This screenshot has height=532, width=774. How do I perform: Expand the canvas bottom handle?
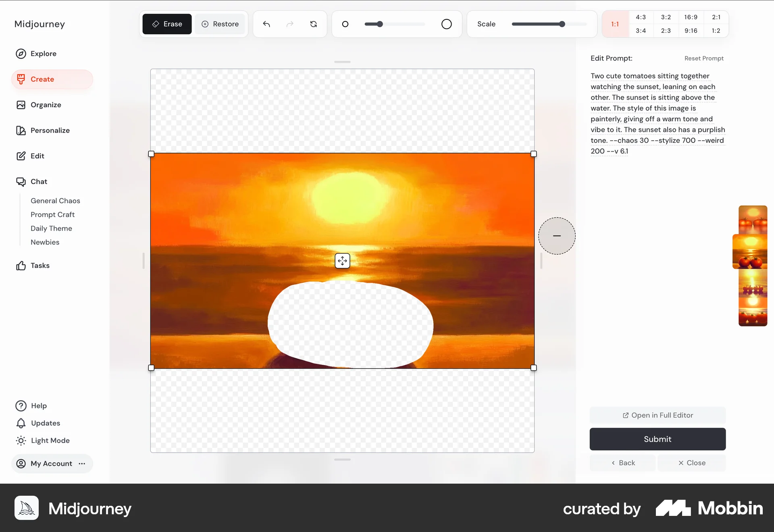[342, 459]
